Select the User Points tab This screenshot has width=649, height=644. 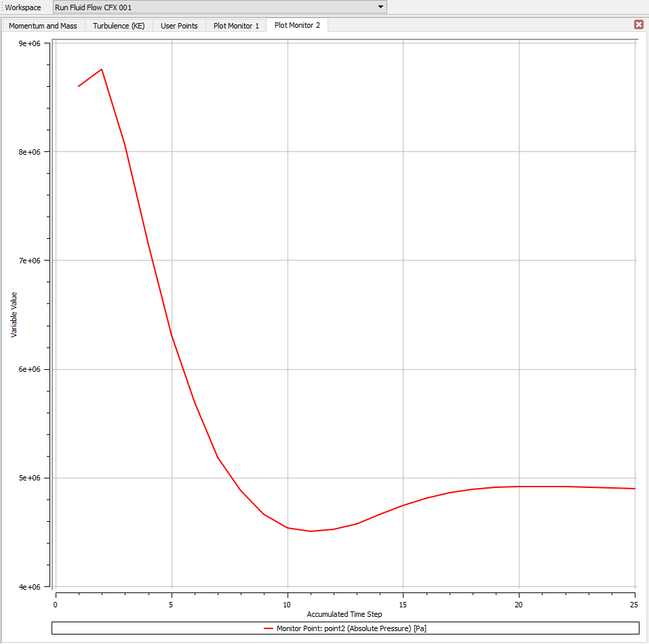179,26
